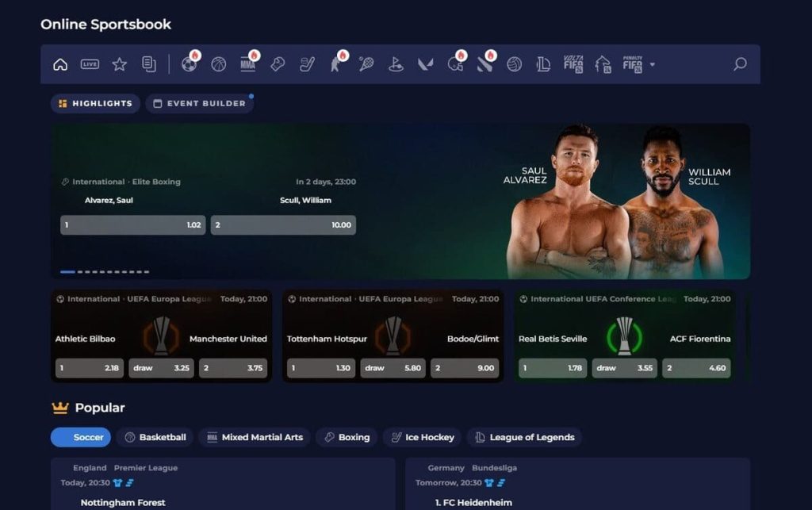Open England Premier League link
Image resolution: width=812 pixels, height=510 pixels.
(x=125, y=468)
